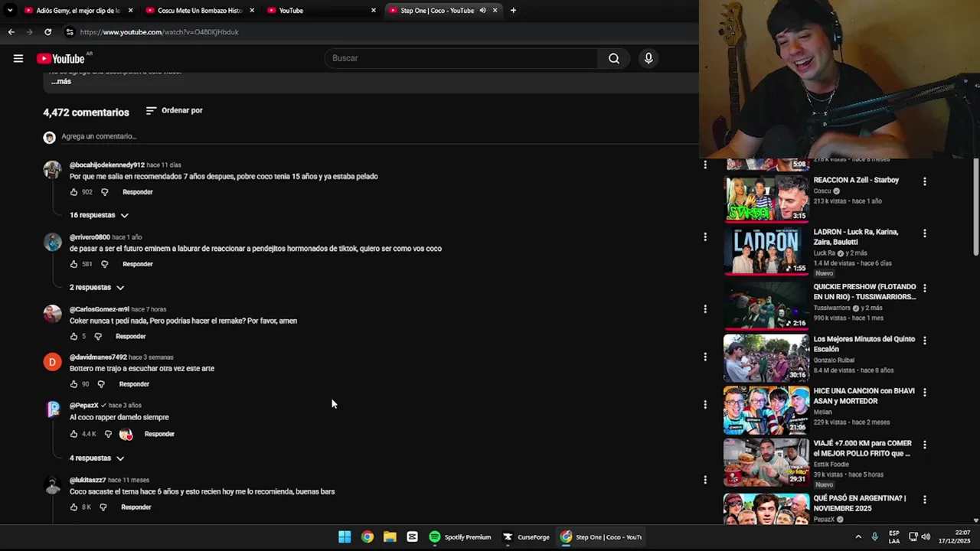The width and height of the screenshot is (980, 551).
Task: Click the Buscar search field
Action: (462, 58)
